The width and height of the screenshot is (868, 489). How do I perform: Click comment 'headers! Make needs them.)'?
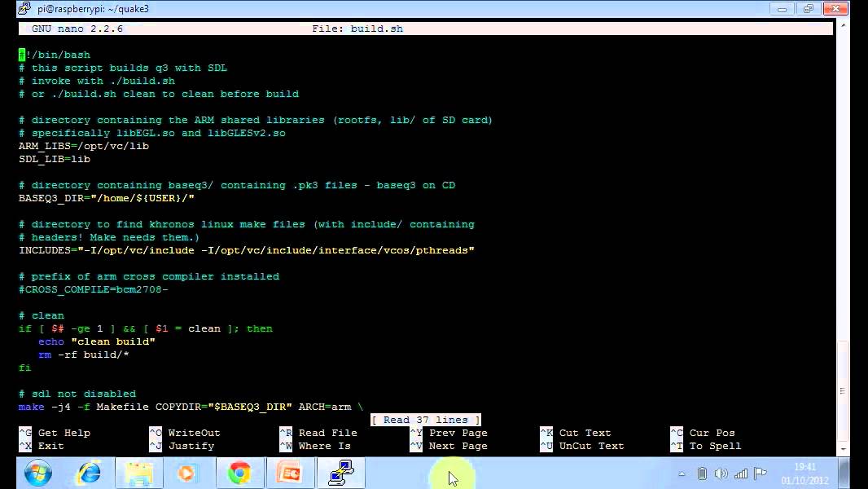coord(109,238)
